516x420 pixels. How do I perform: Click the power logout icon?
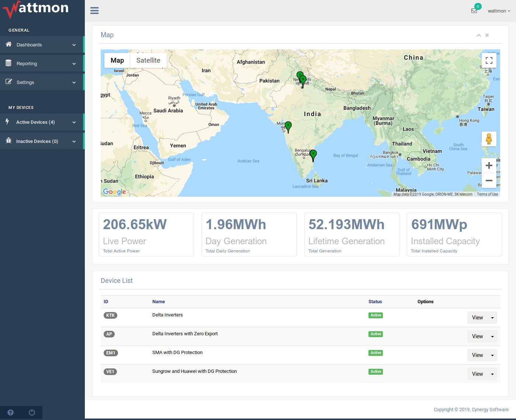point(32,412)
